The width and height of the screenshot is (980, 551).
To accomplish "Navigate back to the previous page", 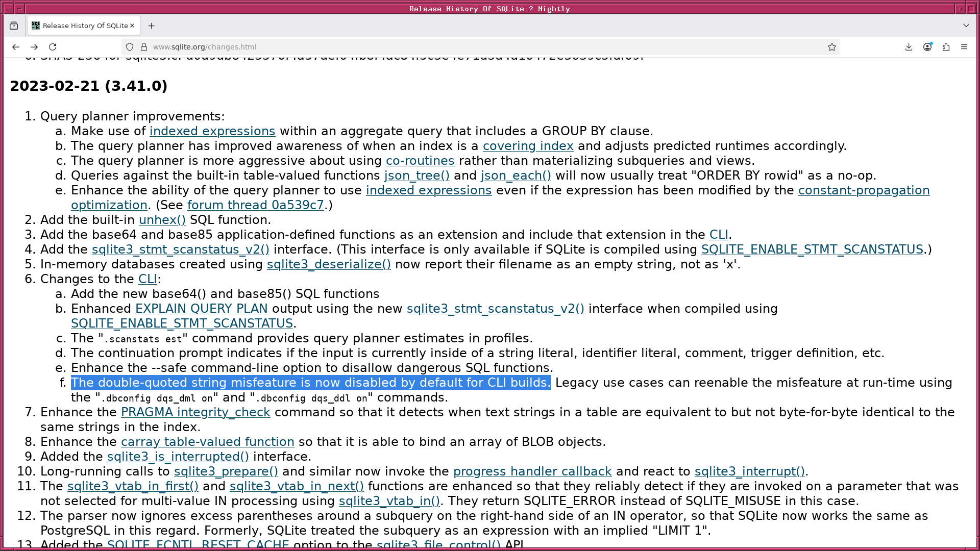I will pyautogui.click(x=16, y=46).
